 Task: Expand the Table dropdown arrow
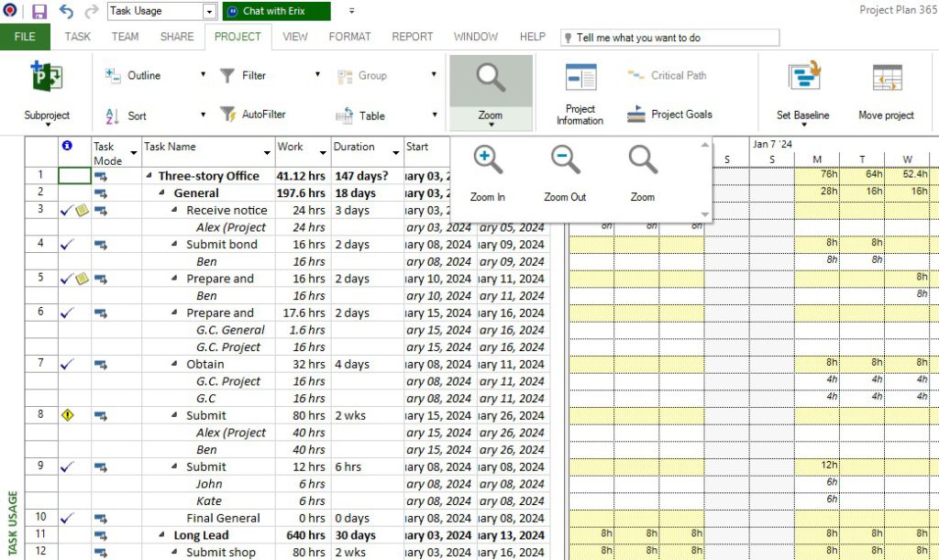pos(434,115)
